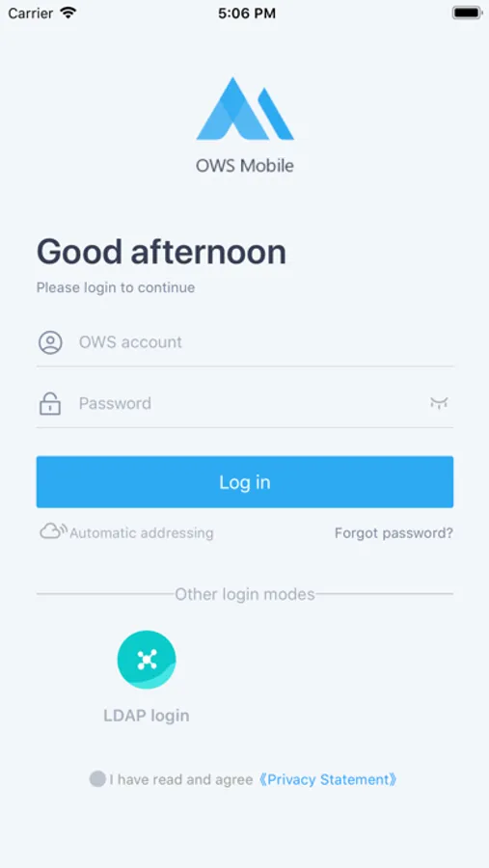Choose the LDAP login text label
489x868 pixels.
[147, 716]
